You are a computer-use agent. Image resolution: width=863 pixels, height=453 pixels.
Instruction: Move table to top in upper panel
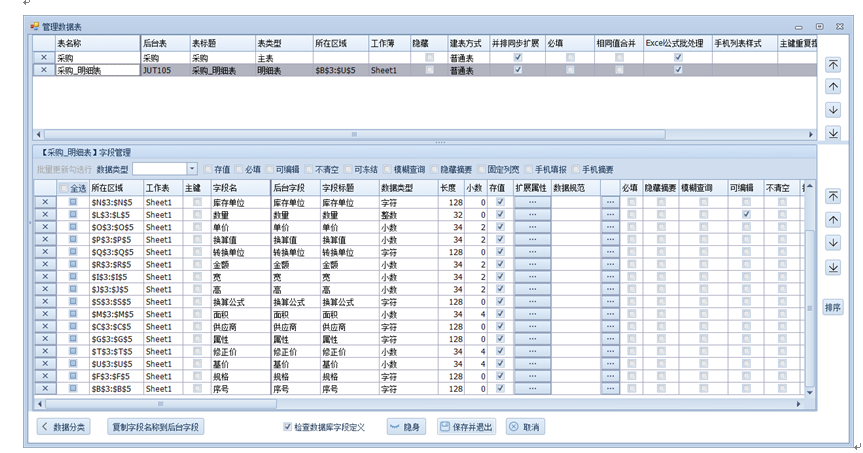[x=833, y=64]
